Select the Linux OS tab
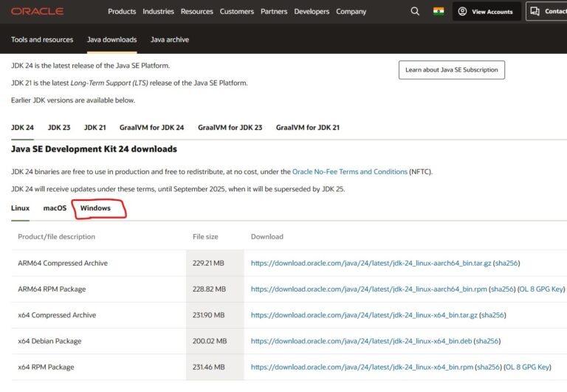The image size is (567, 392). (20, 208)
